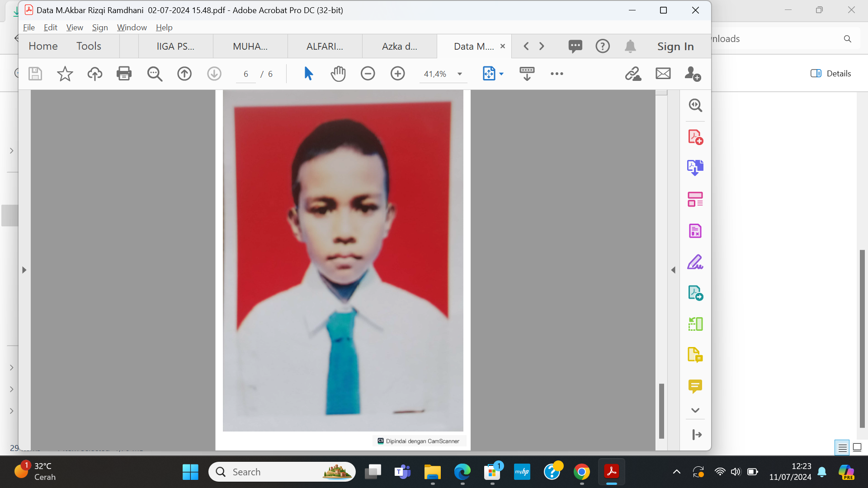This screenshot has width=868, height=488.
Task: Switch to the ALFARI... document tab
Action: pyautogui.click(x=325, y=47)
